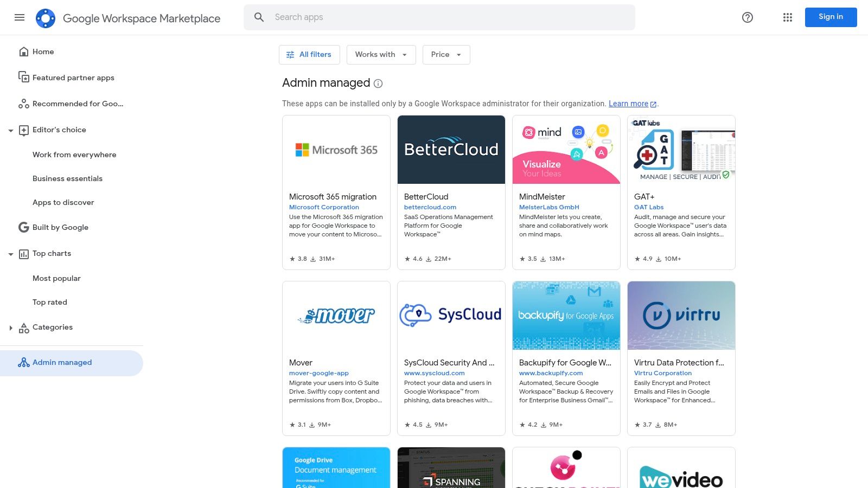Open the Google apps grid icon
Image resolution: width=868 pixels, height=488 pixels.
coord(787,17)
